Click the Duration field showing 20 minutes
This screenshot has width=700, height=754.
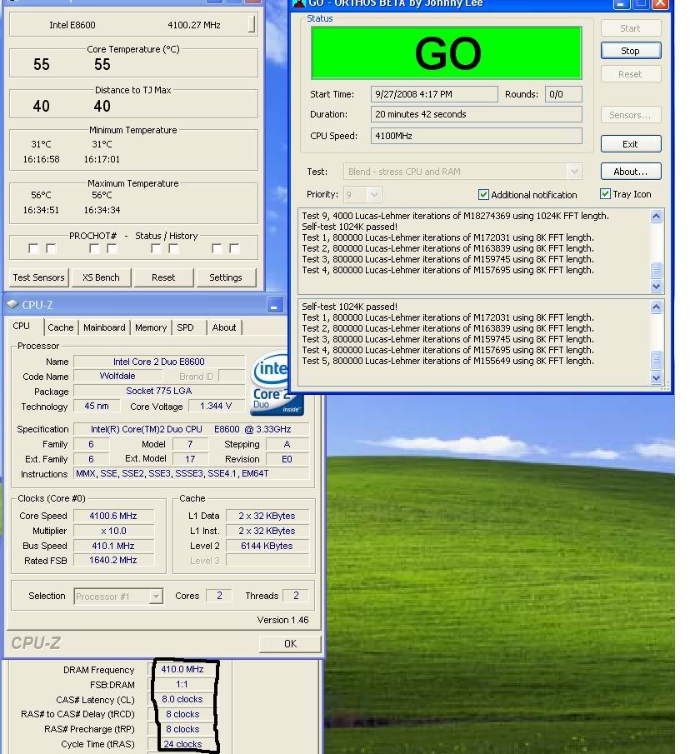pyautogui.click(x=477, y=114)
